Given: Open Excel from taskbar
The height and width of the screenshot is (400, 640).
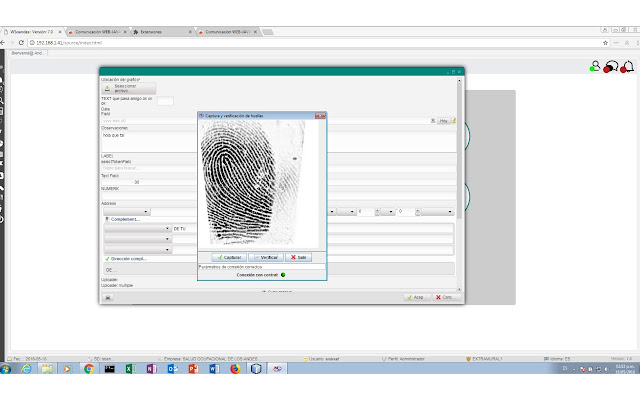Looking at the screenshot, I should click(x=130, y=369).
